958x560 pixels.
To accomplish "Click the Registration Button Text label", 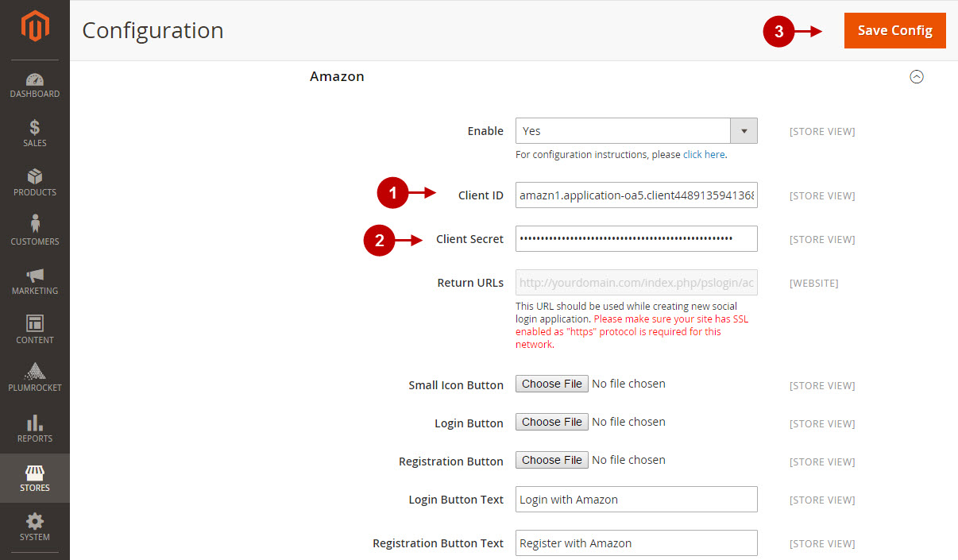I will (x=438, y=543).
